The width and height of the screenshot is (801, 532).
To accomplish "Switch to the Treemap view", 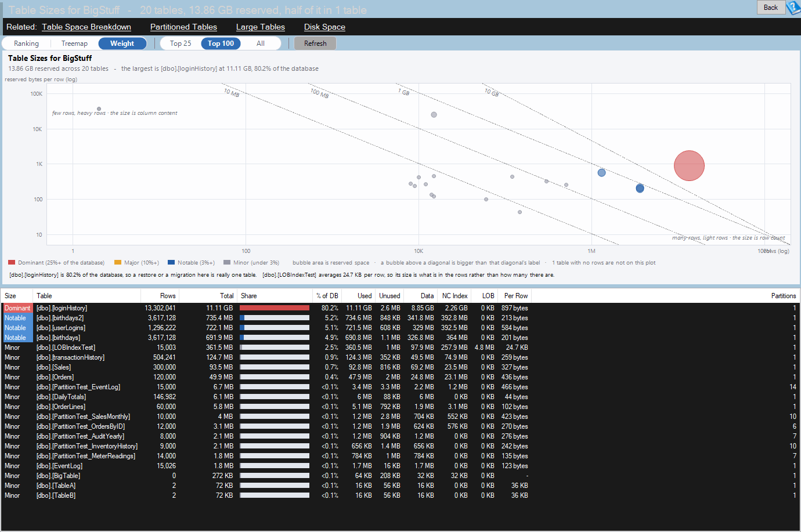I will [74, 44].
